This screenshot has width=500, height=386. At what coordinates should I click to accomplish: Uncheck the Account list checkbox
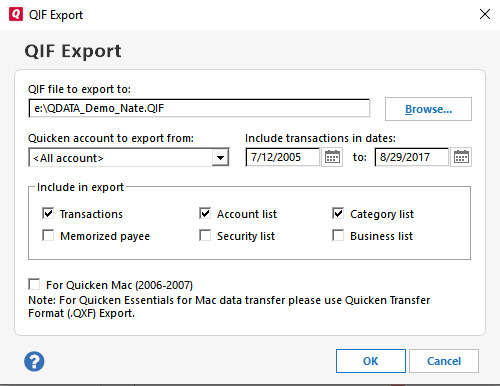point(205,213)
